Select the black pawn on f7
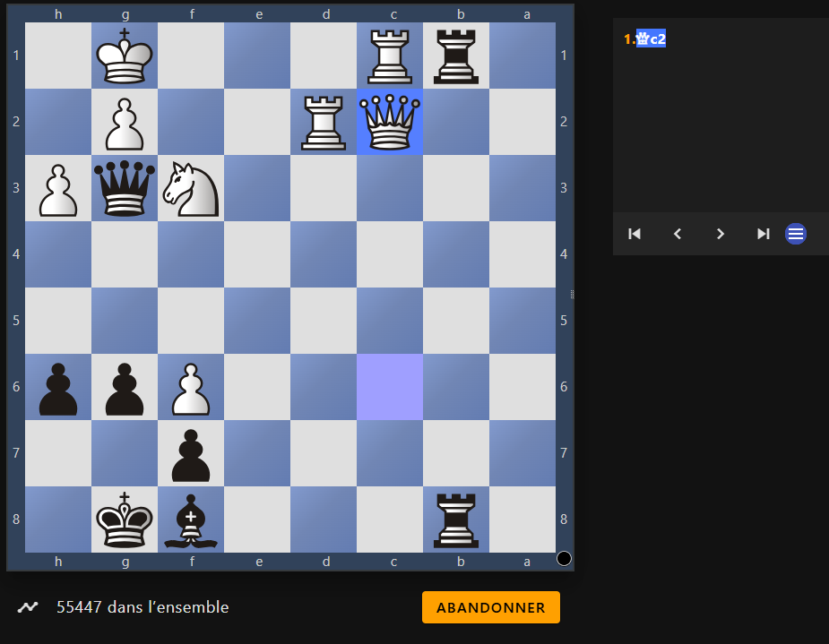Image resolution: width=829 pixels, height=644 pixels. click(191, 453)
